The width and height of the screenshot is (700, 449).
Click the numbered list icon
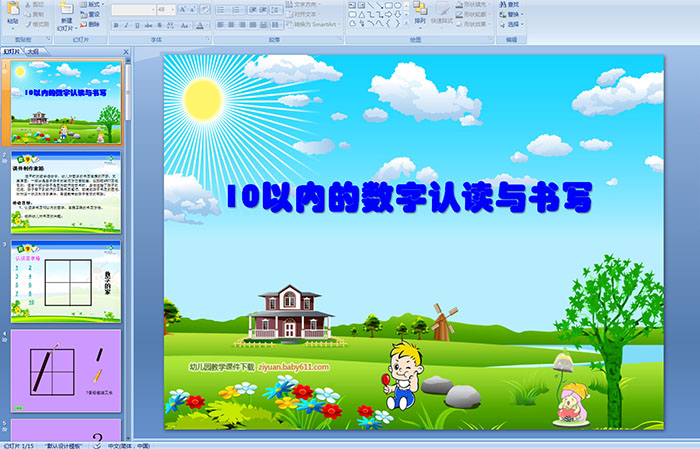238,10
